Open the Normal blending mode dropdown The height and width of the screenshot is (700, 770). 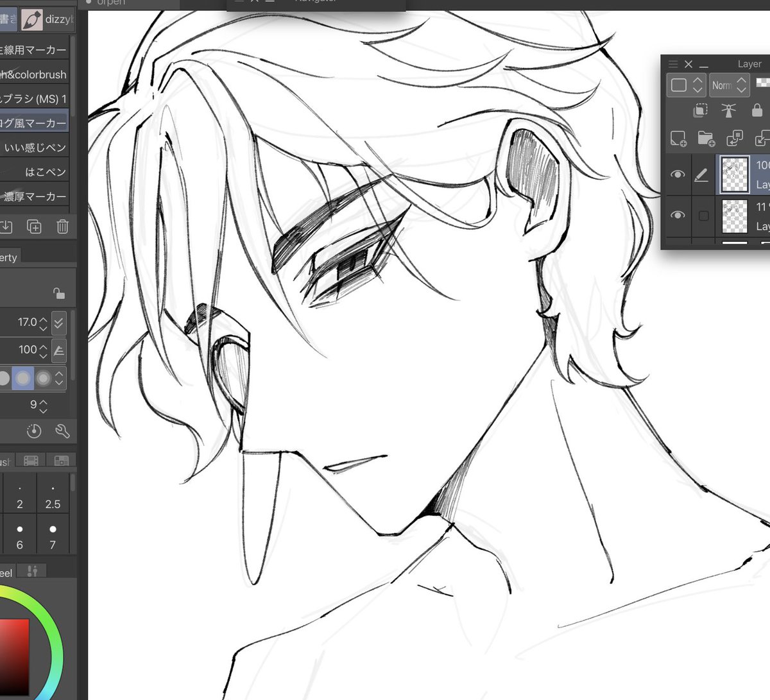pos(730,85)
